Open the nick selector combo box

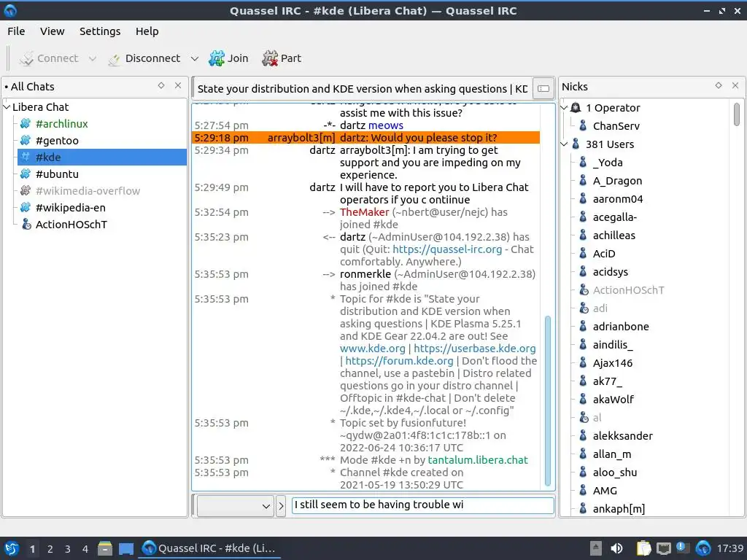pyautogui.click(x=236, y=506)
